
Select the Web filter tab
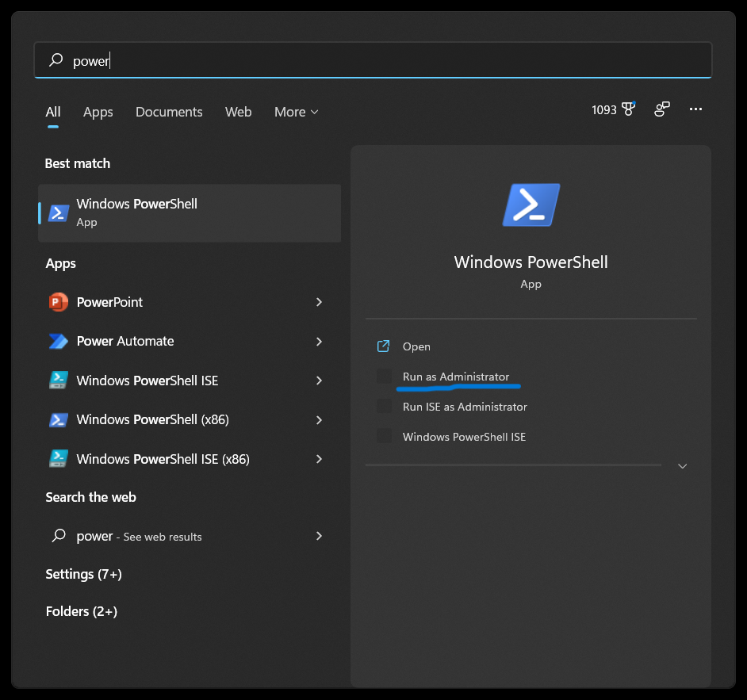coord(238,112)
